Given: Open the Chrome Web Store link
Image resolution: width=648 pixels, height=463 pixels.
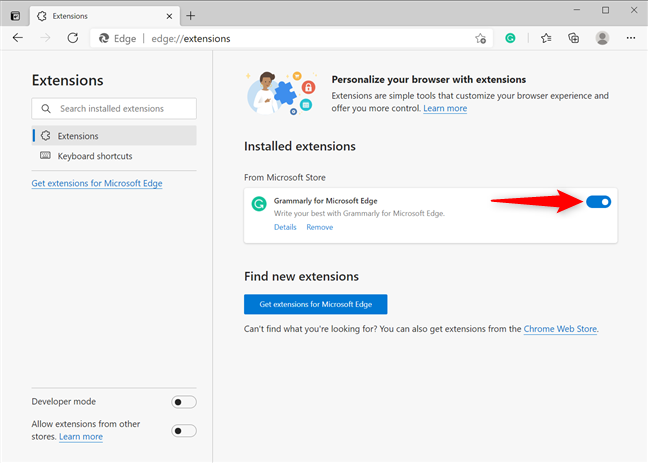Looking at the screenshot, I should point(560,329).
